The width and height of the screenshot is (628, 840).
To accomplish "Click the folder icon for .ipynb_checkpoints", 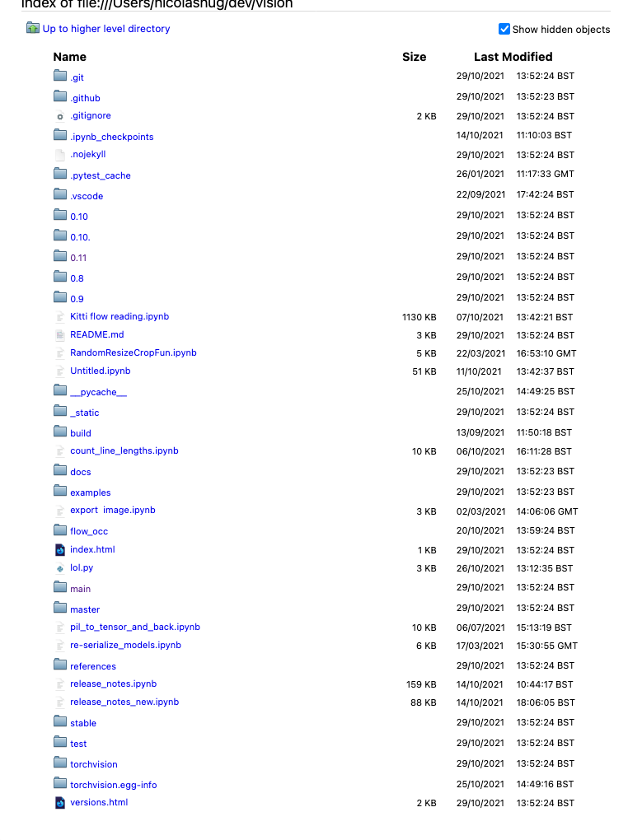I will pyautogui.click(x=60, y=134).
